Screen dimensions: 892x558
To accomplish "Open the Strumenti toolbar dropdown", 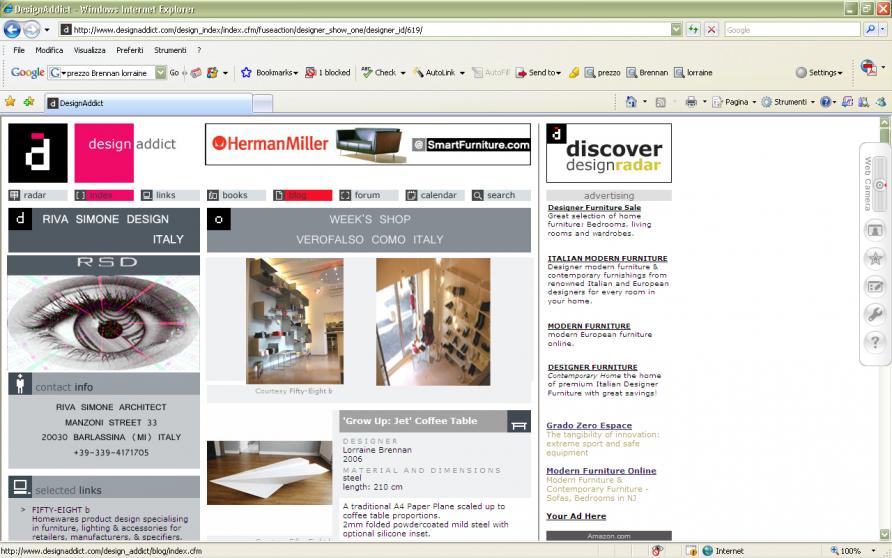I will coord(788,102).
